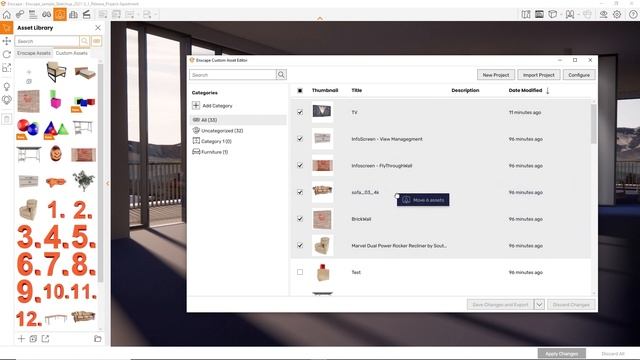
Task: Click the Asset Library search magnifier icon
Action: point(84,41)
